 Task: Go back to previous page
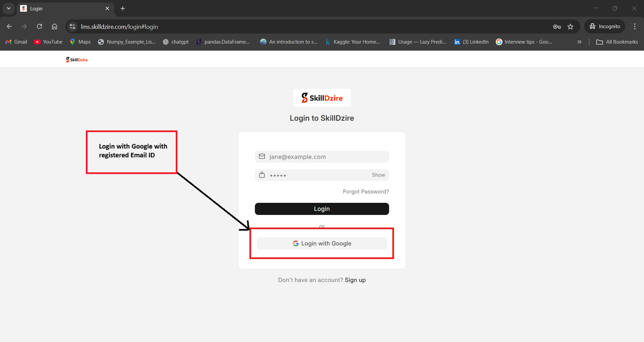coord(9,27)
